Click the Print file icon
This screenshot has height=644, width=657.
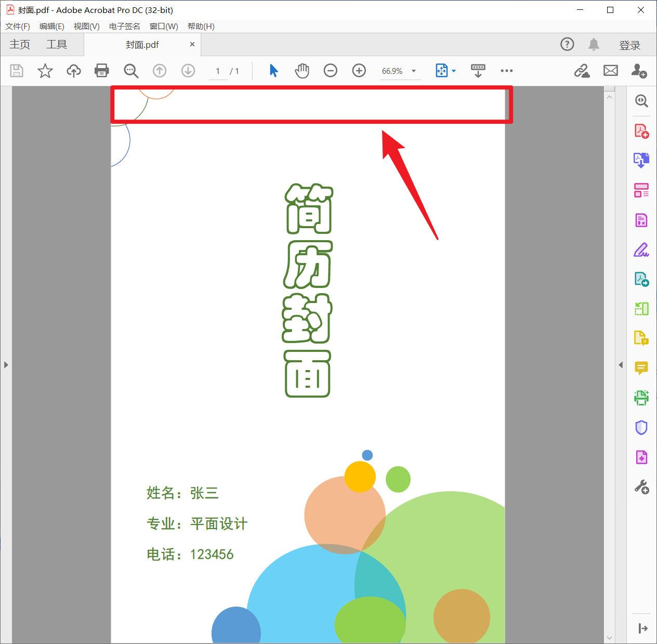[102, 71]
